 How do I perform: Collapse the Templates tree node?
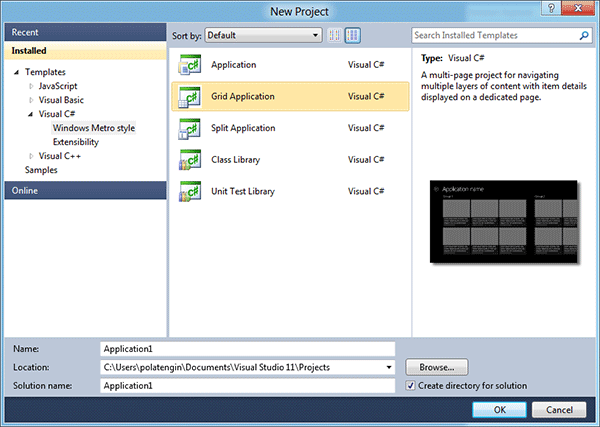tap(16, 72)
